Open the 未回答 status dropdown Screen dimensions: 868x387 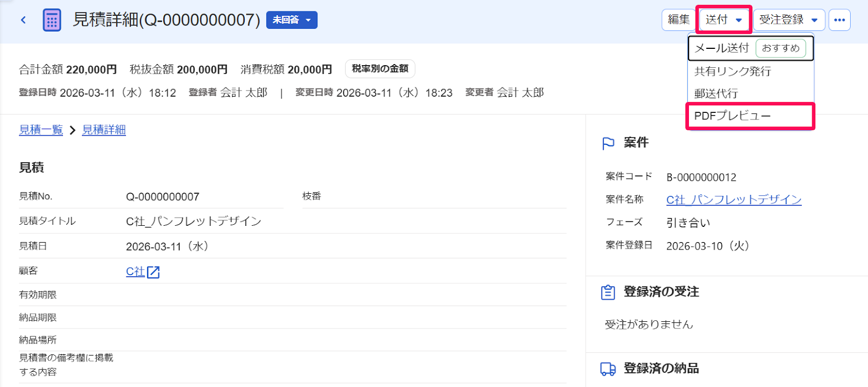pyautogui.click(x=292, y=20)
